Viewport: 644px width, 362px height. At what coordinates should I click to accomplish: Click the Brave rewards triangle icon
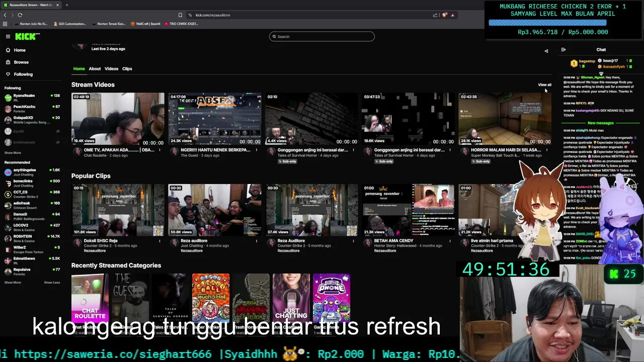pyautogui.click(x=453, y=15)
